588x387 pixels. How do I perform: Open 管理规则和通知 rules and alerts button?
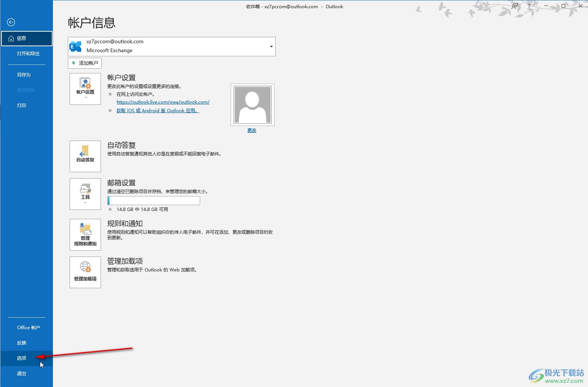tap(85, 235)
